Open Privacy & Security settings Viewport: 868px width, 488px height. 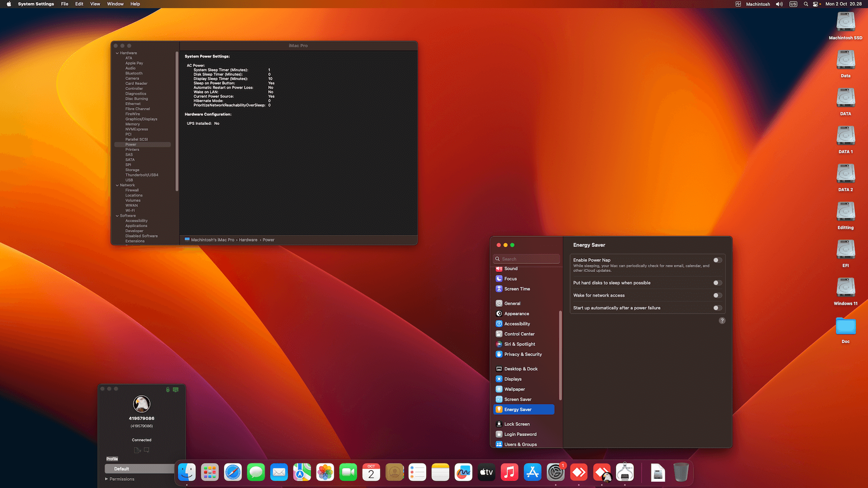tap(523, 354)
